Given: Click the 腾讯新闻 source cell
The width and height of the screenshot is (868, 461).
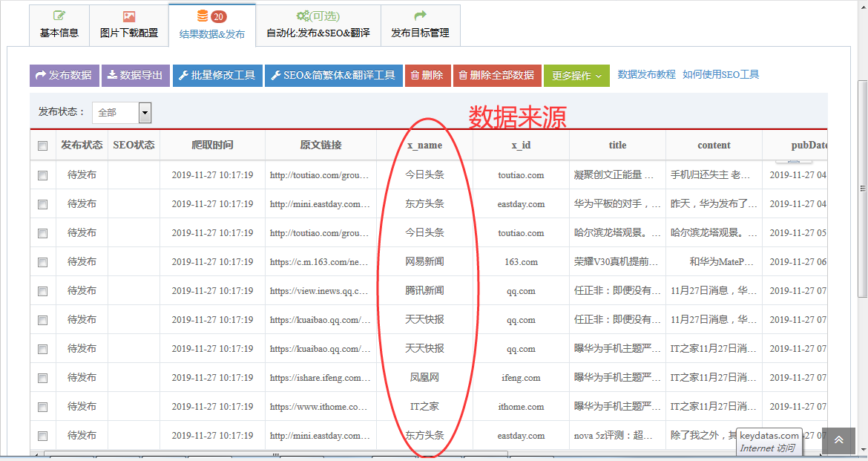Looking at the screenshot, I should coord(424,290).
